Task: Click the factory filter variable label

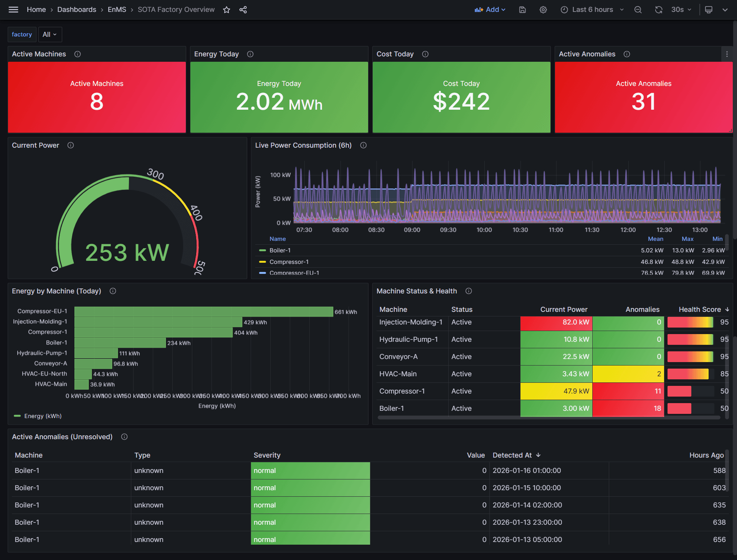Action: [22, 34]
